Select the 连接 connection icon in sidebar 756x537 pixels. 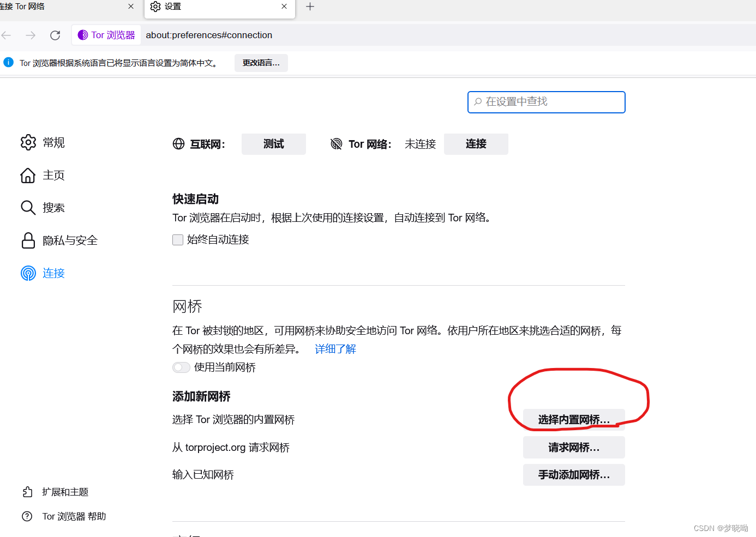(x=28, y=273)
